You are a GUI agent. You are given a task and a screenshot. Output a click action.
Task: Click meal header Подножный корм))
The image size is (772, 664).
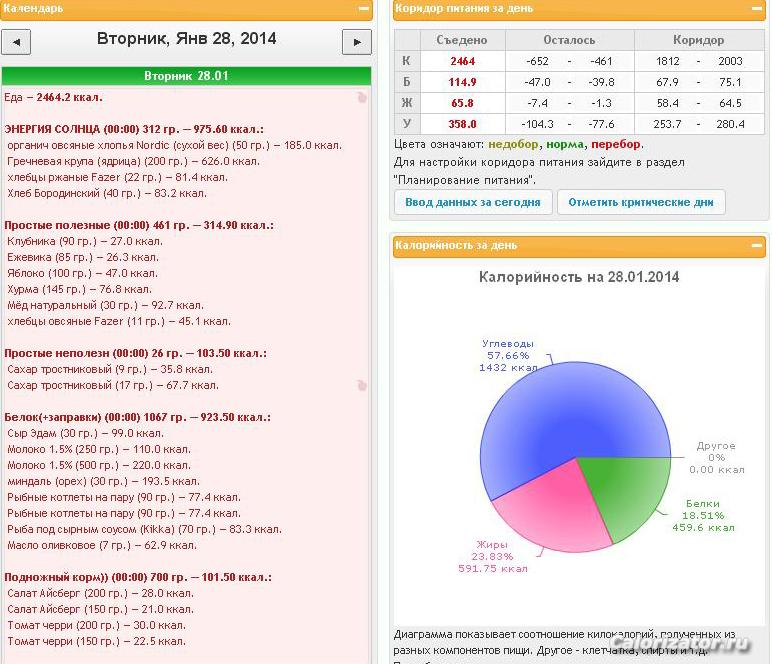[x=138, y=577]
